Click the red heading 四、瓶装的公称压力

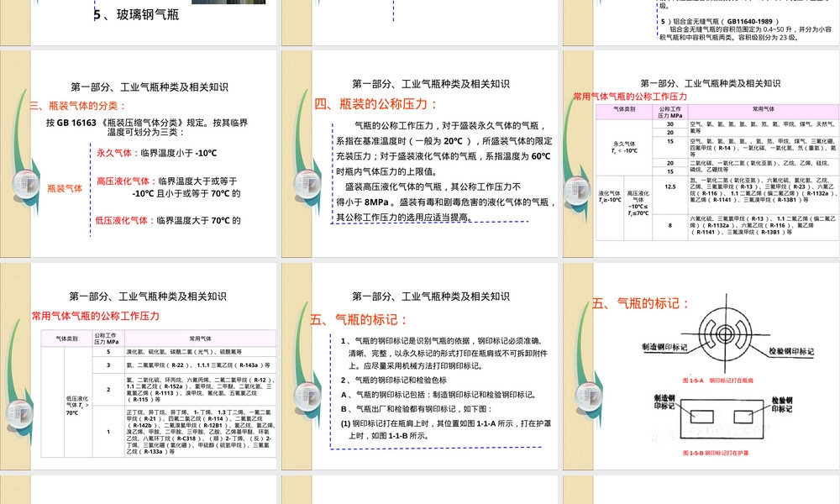pos(376,104)
